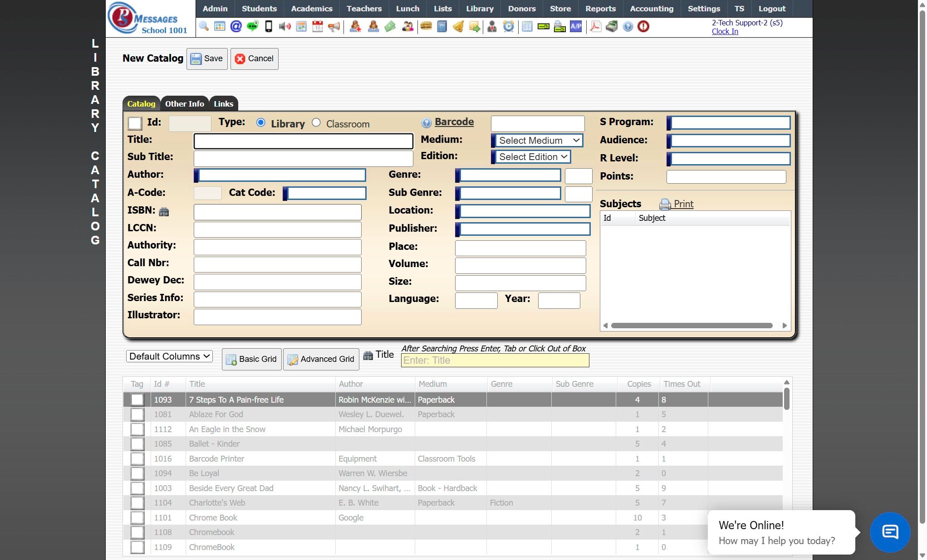This screenshot has height=560, width=927.
Task: Click the Clock In link
Action: (x=725, y=31)
